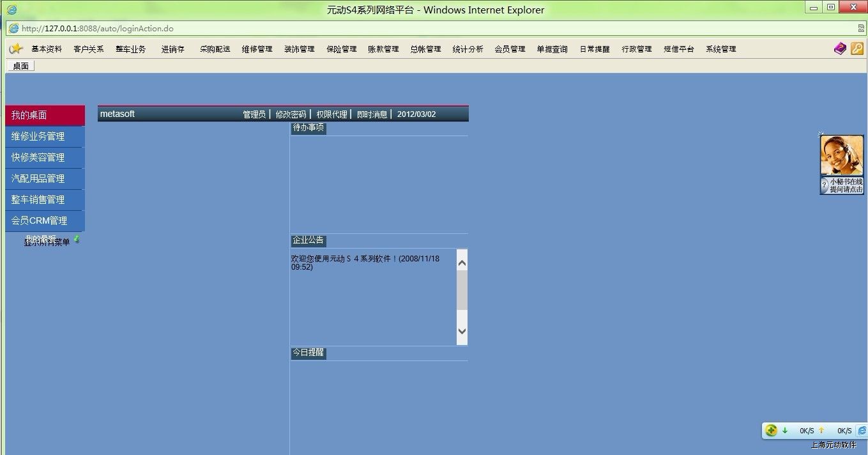Click the green arrow beside 显示所有菜单

pyautogui.click(x=77, y=239)
